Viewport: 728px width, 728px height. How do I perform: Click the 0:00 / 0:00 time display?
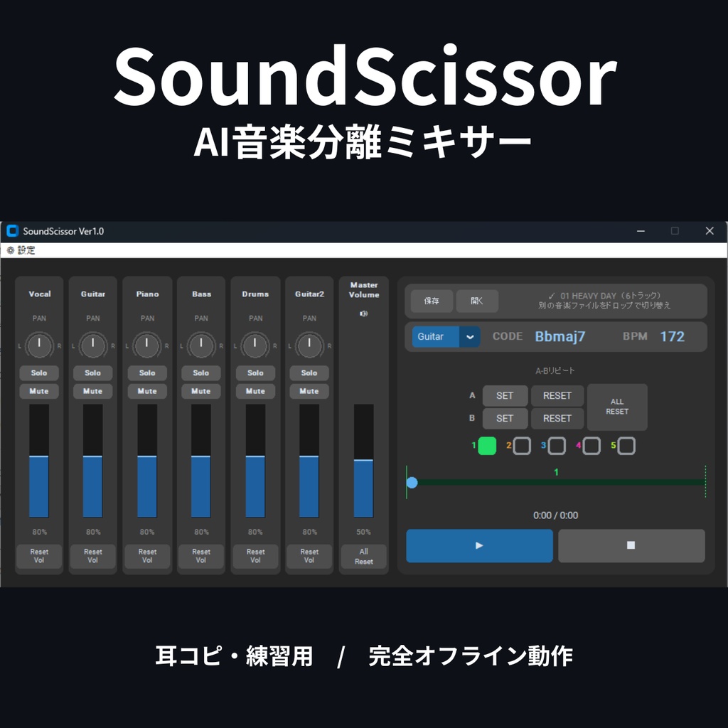(x=556, y=515)
